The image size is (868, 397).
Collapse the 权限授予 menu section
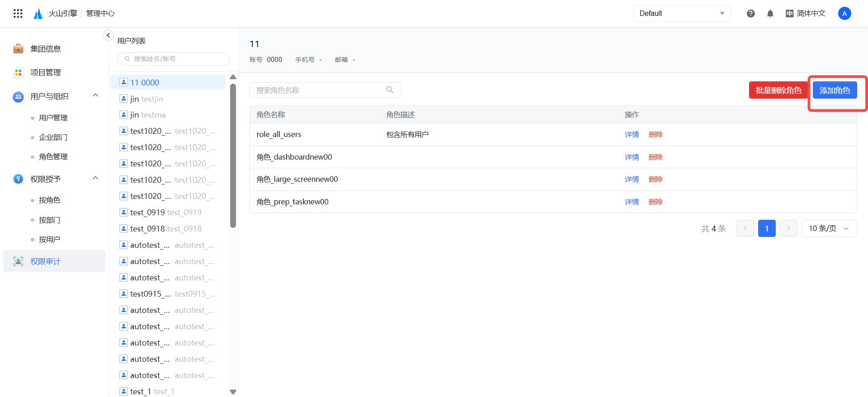tap(95, 178)
